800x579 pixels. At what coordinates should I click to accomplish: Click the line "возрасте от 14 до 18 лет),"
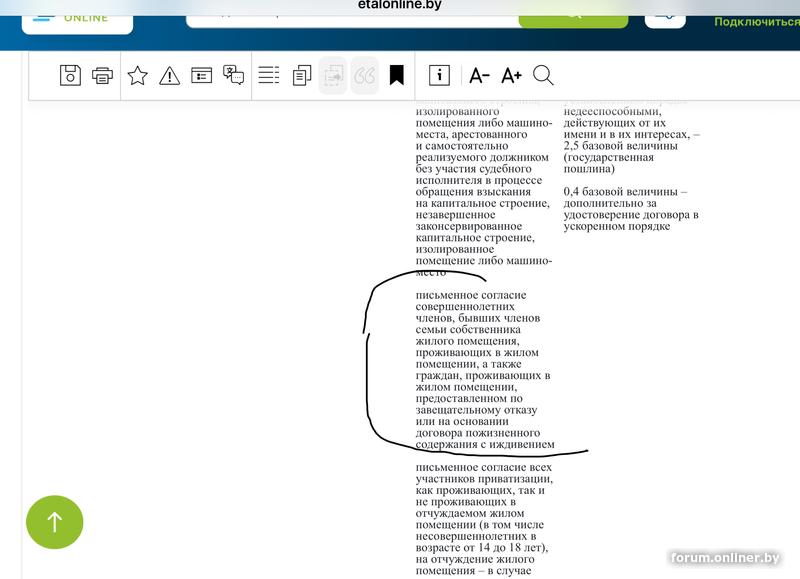coord(482,548)
